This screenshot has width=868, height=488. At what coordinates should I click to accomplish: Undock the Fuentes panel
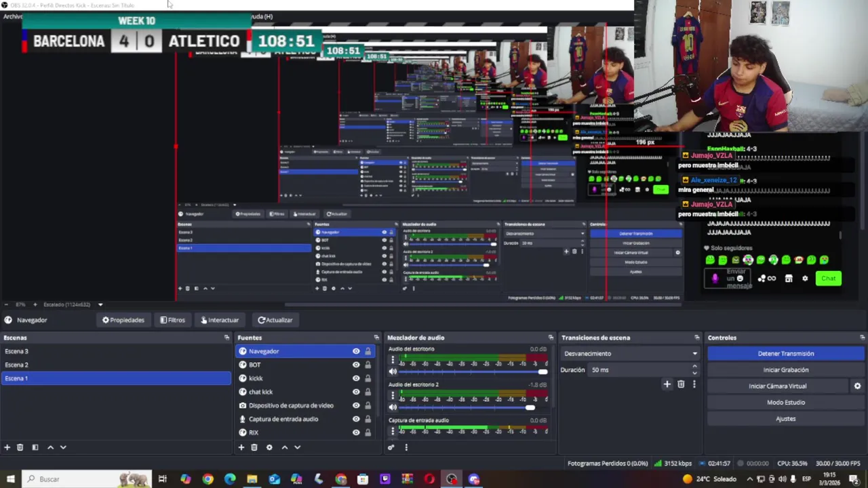pyautogui.click(x=376, y=338)
